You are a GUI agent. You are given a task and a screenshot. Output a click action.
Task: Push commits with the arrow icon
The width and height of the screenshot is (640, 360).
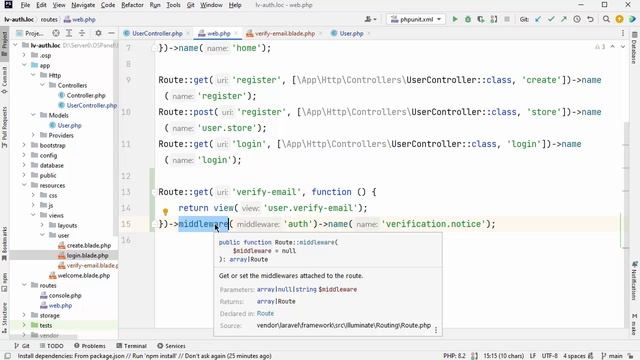[564, 19]
